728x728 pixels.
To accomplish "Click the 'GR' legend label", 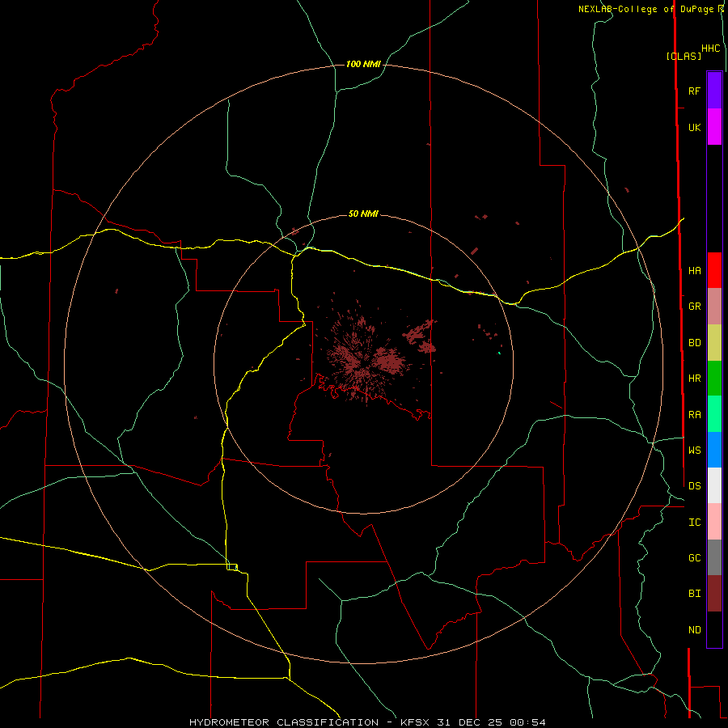I will [x=695, y=307].
